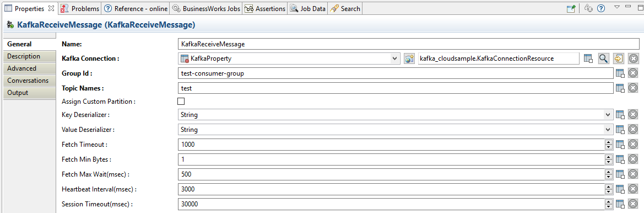The width and height of the screenshot is (644, 213).
Task: Open the view menu triangle in toolbar
Action: tap(616, 7)
